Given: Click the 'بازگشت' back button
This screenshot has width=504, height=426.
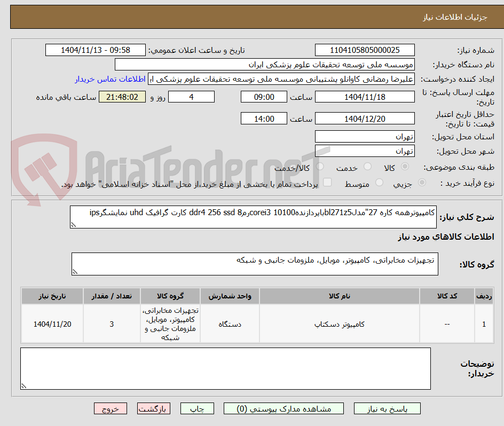Looking at the screenshot, I should [154, 408].
